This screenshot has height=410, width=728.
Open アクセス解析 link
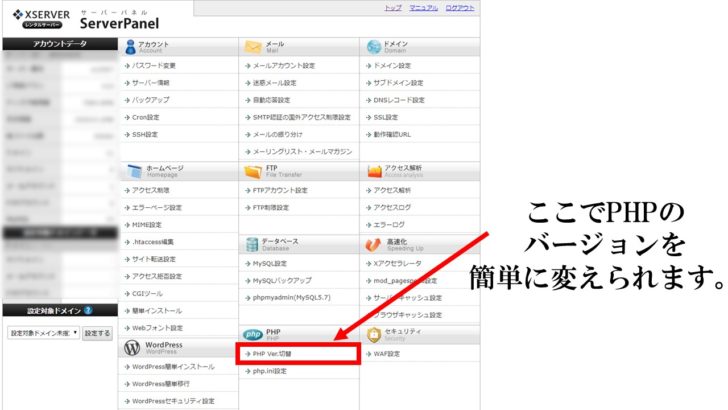click(x=392, y=190)
